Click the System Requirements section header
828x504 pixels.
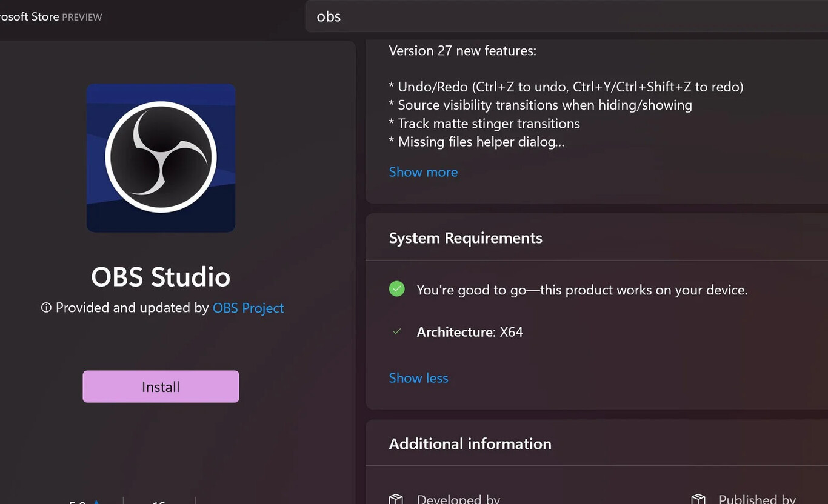click(466, 238)
